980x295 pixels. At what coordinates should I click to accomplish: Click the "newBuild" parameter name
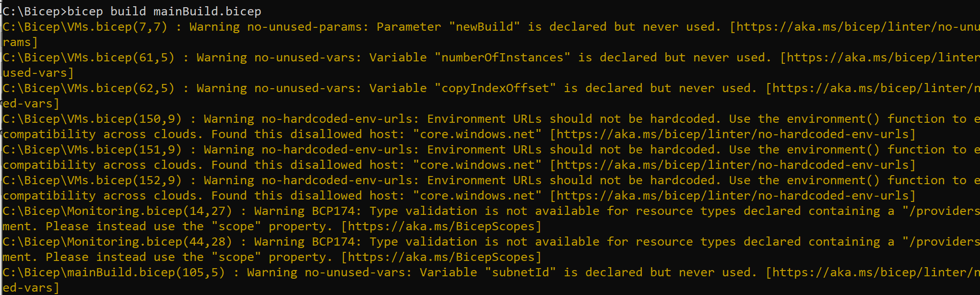click(x=484, y=27)
